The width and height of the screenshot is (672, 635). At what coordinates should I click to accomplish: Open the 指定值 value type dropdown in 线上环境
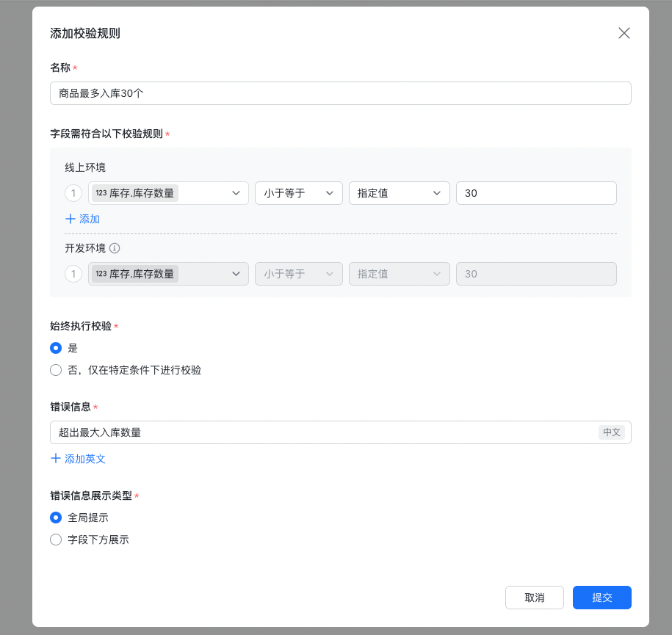click(x=399, y=193)
